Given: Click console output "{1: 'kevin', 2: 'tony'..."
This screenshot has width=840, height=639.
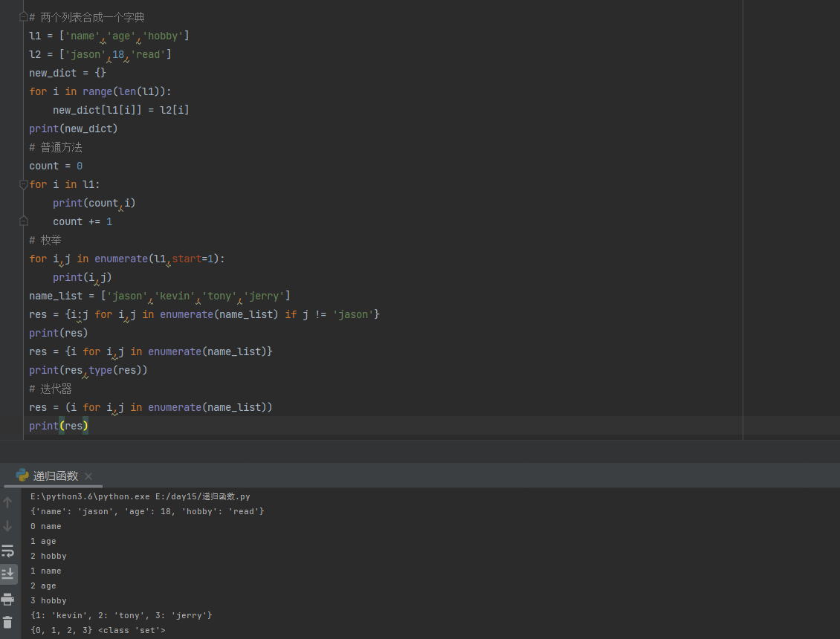Looking at the screenshot, I should point(121,615).
